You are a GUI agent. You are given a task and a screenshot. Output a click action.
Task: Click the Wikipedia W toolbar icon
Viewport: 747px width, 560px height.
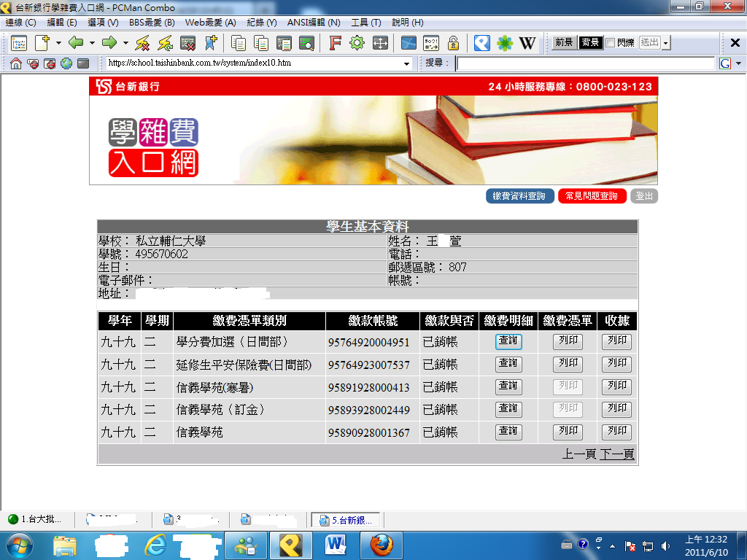(x=527, y=43)
